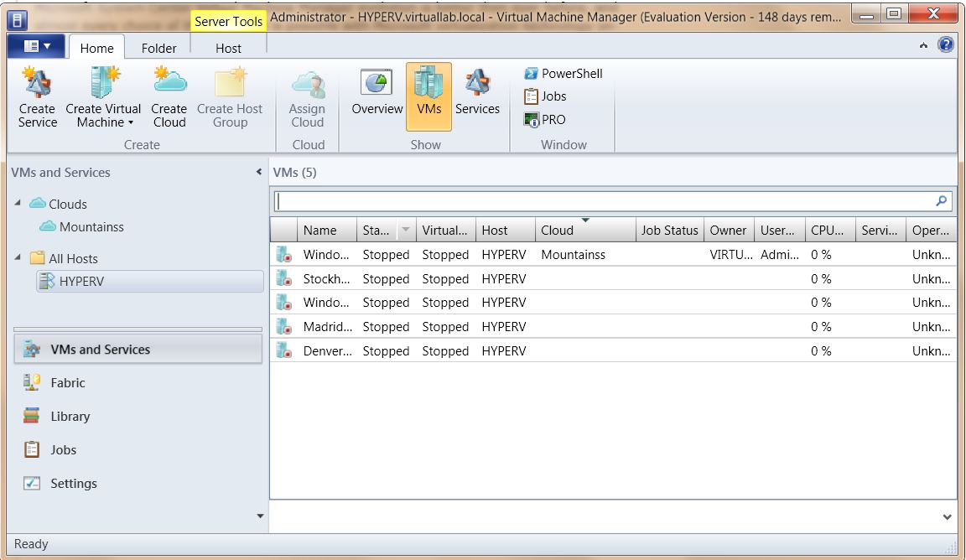Sort by the User... column header
This screenshot has width=966, height=560.
[780, 230]
